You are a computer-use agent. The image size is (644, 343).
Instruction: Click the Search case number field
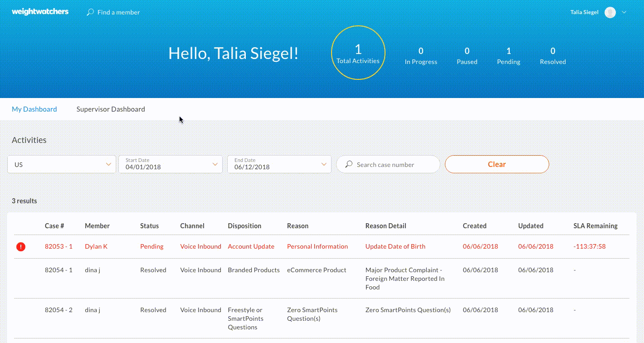point(388,164)
